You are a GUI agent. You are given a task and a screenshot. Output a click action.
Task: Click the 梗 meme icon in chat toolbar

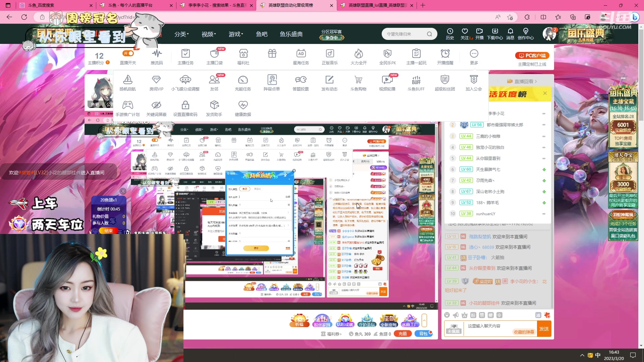point(490,315)
